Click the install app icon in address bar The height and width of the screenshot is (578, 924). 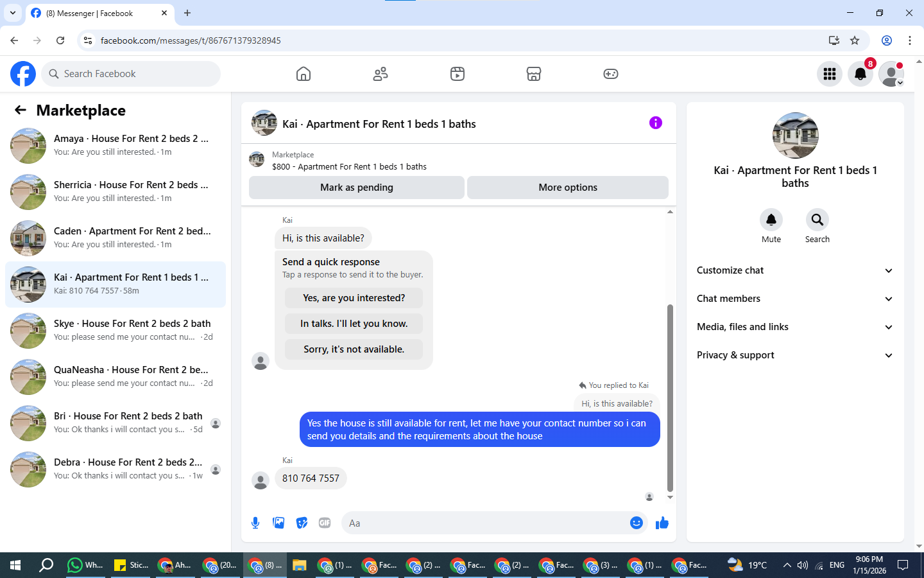(834, 40)
